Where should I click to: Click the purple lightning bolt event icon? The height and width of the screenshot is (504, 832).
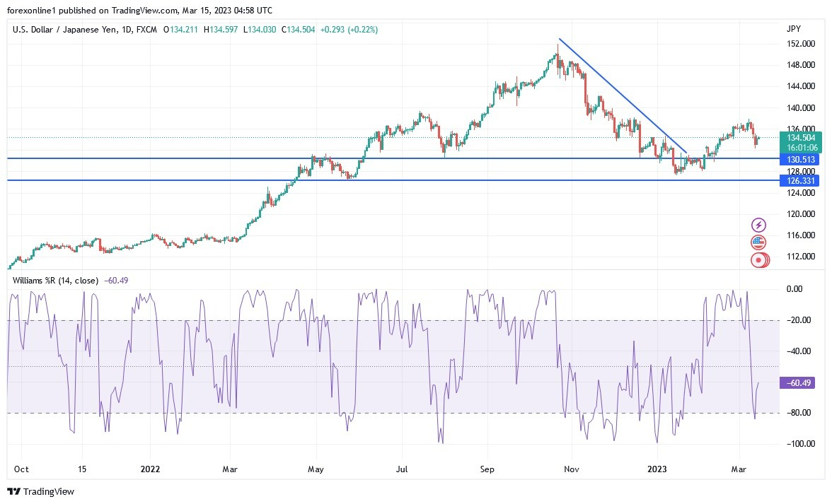coord(758,224)
